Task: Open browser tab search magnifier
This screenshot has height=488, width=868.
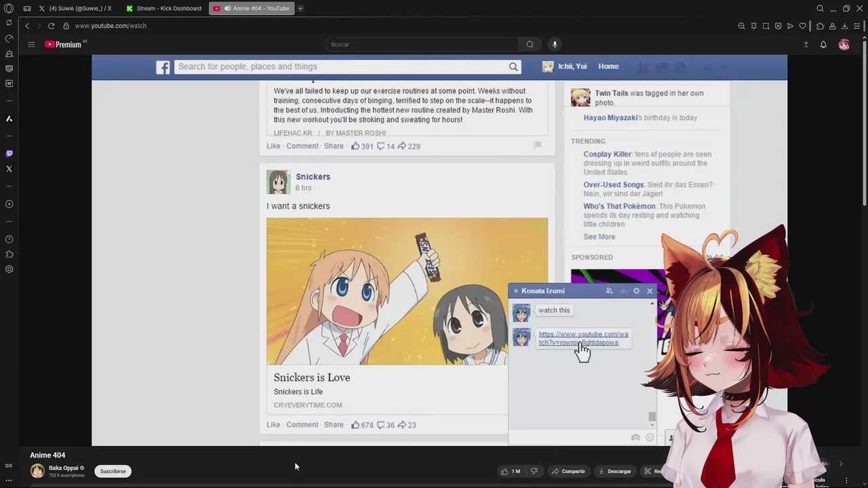Action: (x=820, y=8)
